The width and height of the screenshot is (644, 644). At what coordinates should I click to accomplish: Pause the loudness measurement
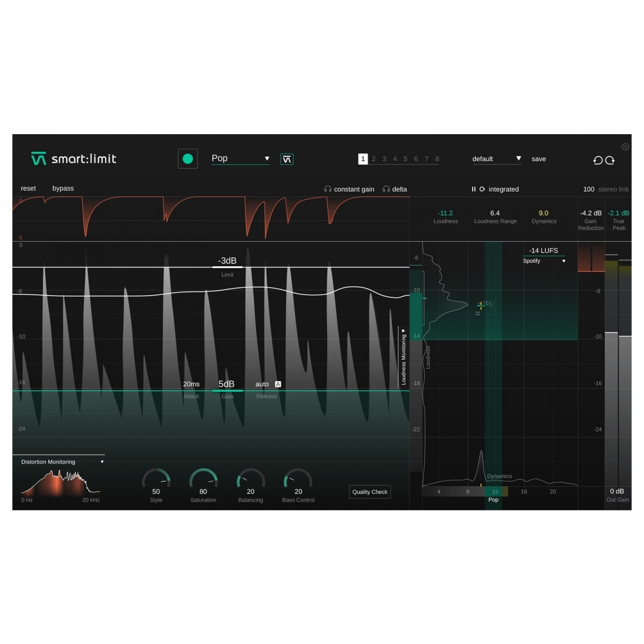tap(473, 189)
